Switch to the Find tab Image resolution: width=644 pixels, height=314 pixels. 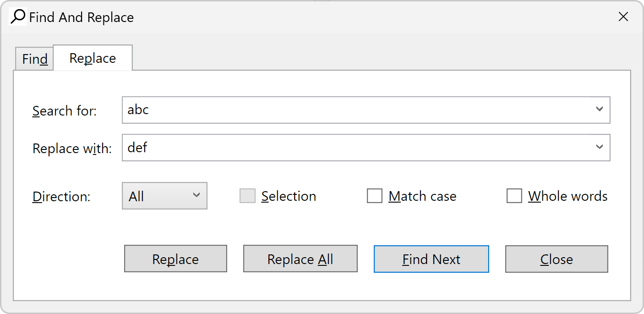tap(35, 59)
